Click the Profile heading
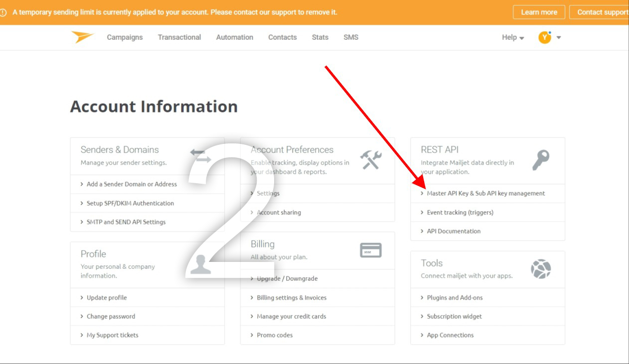Viewport: 629px width, 364px height. [x=93, y=254]
